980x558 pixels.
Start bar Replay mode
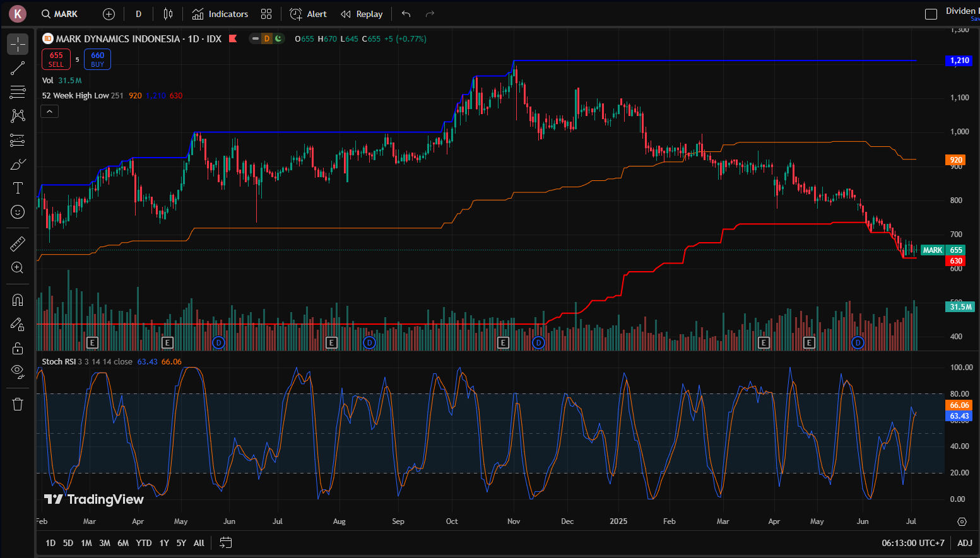[x=362, y=14]
